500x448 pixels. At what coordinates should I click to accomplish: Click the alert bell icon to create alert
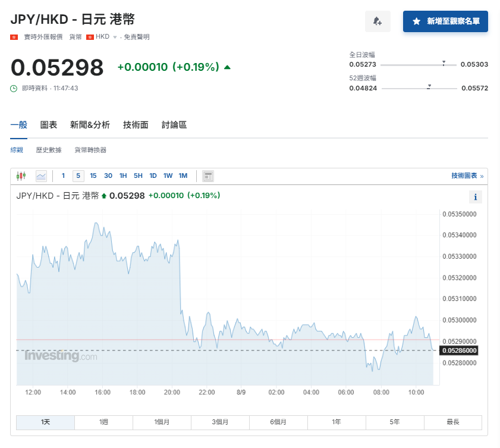coord(377,21)
